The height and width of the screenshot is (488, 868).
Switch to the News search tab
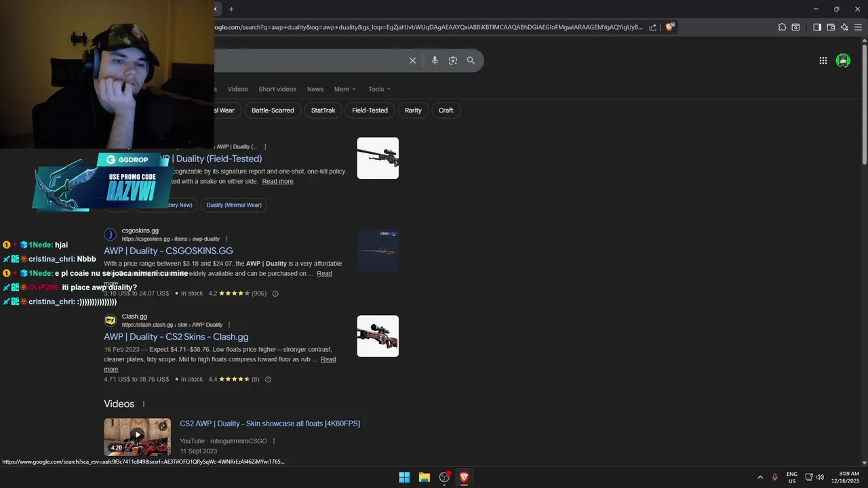315,89
